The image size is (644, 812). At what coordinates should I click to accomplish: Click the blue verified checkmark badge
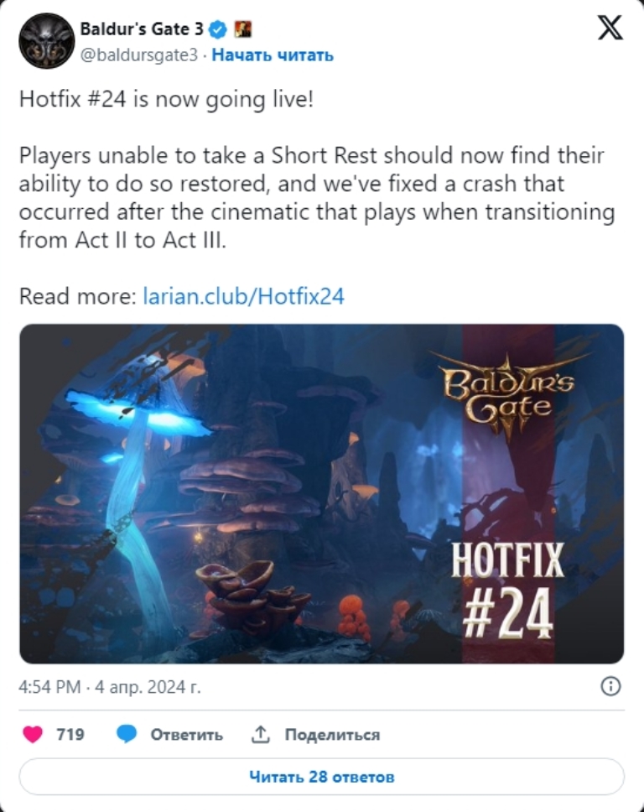(x=218, y=29)
